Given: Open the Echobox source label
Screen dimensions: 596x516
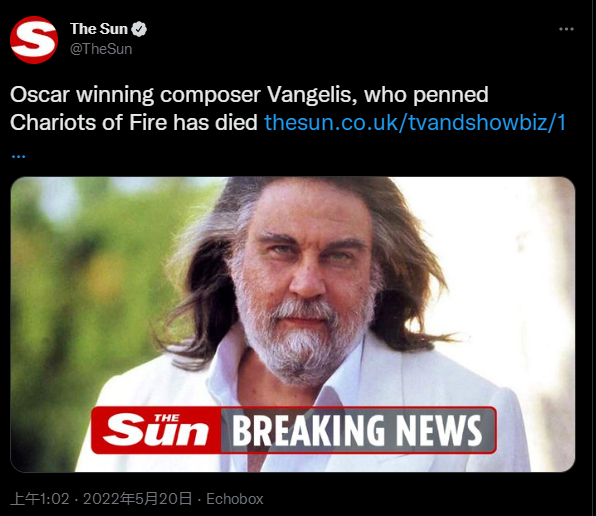Looking at the screenshot, I should pos(235,499).
